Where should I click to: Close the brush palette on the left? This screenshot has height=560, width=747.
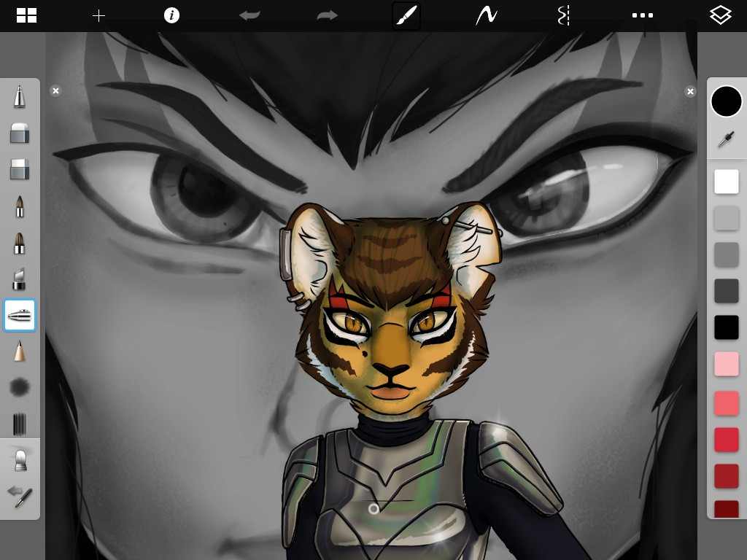pyautogui.click(x=55, y=91)
